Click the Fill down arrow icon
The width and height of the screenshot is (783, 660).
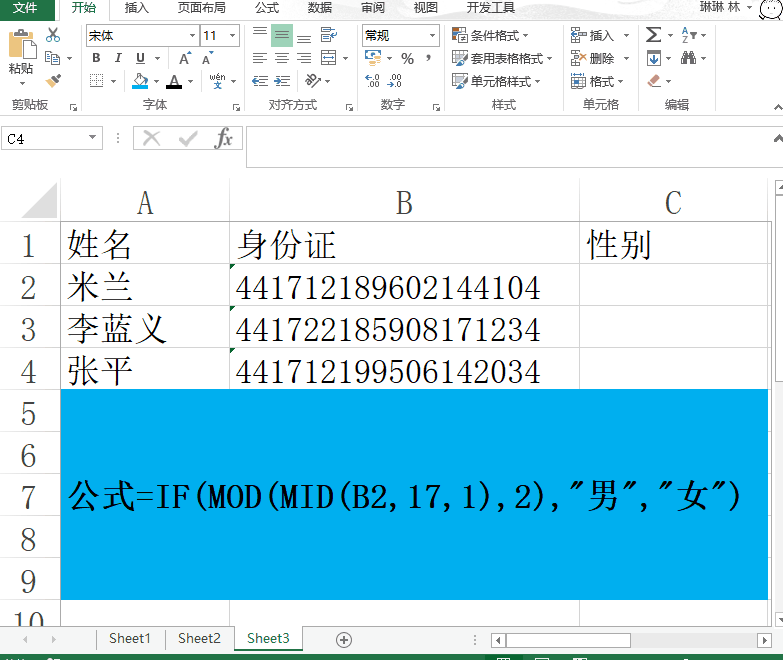click(x=654, y=58)
